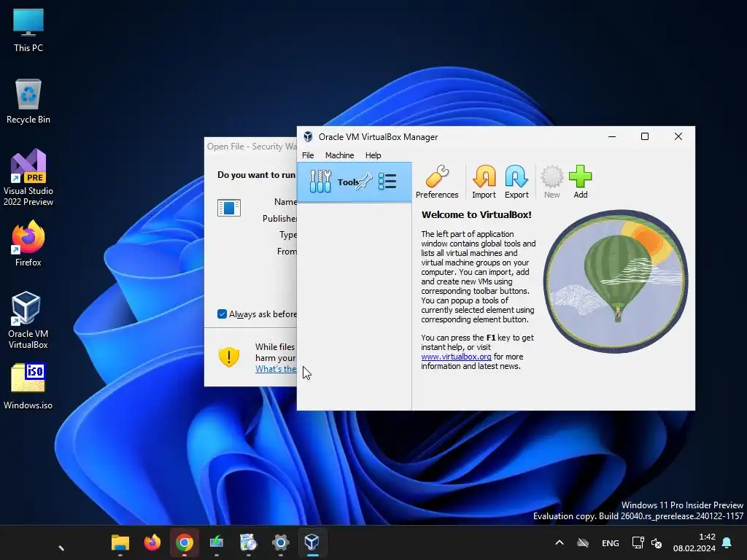Minimize the VirtualBox Manager window

(612, 136)
